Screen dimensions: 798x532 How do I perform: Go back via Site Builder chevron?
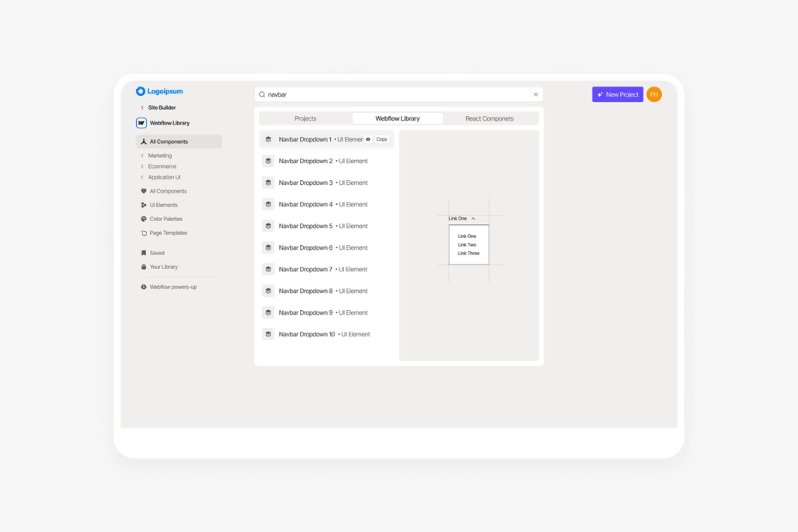(x=142, y=107)
